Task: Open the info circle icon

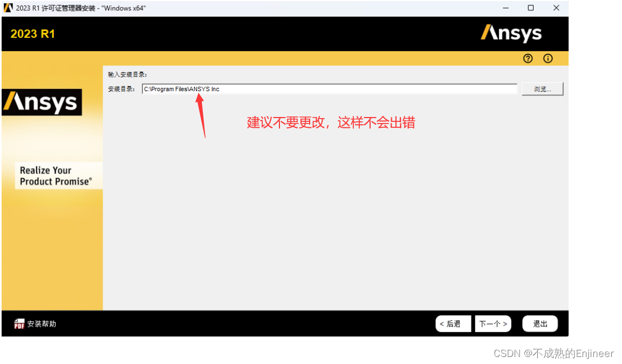Action: pyautogui.click(x=548, y=59)
